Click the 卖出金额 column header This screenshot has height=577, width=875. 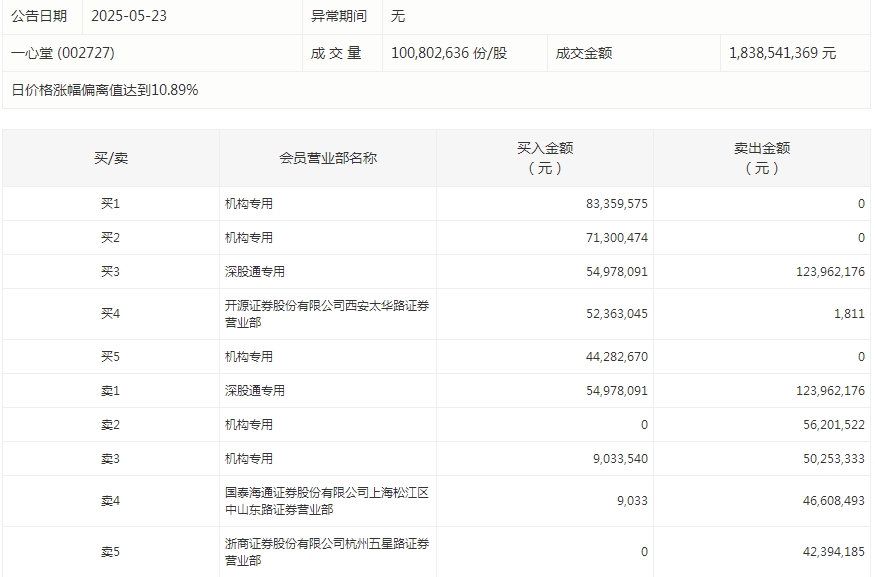tap(761, 158)
